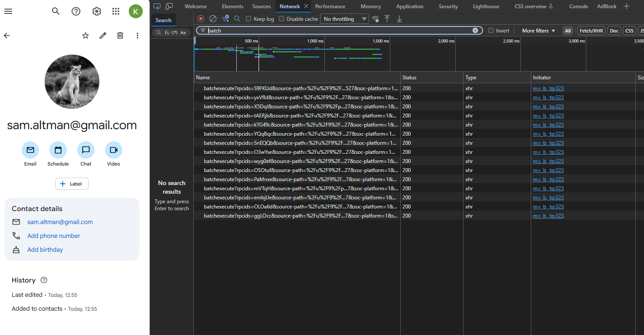Open the Lighthouse tab

click(x=486, y=6)
